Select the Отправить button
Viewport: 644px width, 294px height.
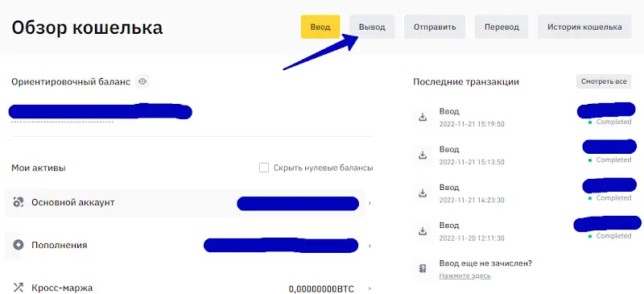tap(435, 27)
